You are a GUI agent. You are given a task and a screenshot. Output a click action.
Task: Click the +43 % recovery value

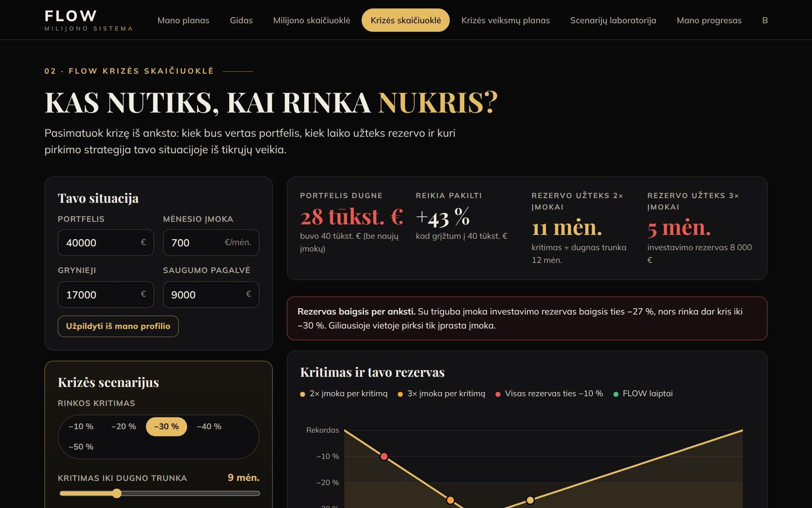pos(443,217)
